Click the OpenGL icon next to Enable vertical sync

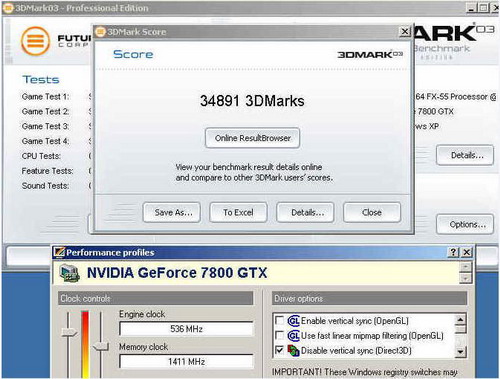pyautogui.click(x=294, y=321)
